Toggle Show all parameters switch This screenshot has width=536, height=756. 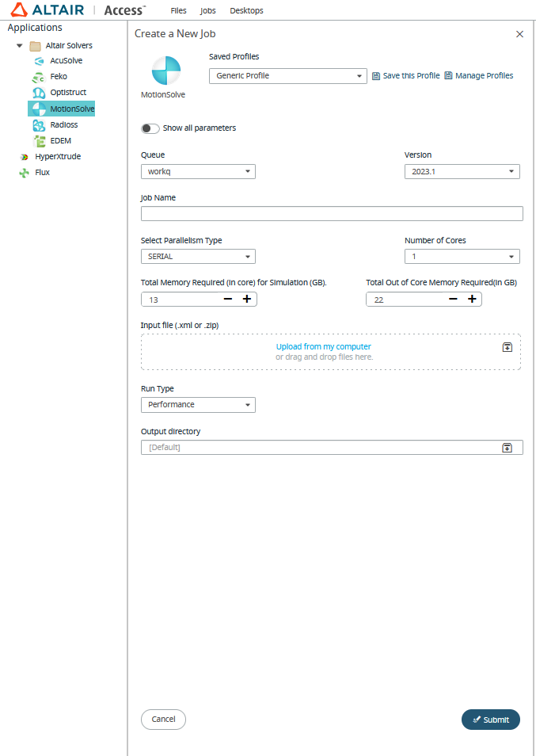150,128
